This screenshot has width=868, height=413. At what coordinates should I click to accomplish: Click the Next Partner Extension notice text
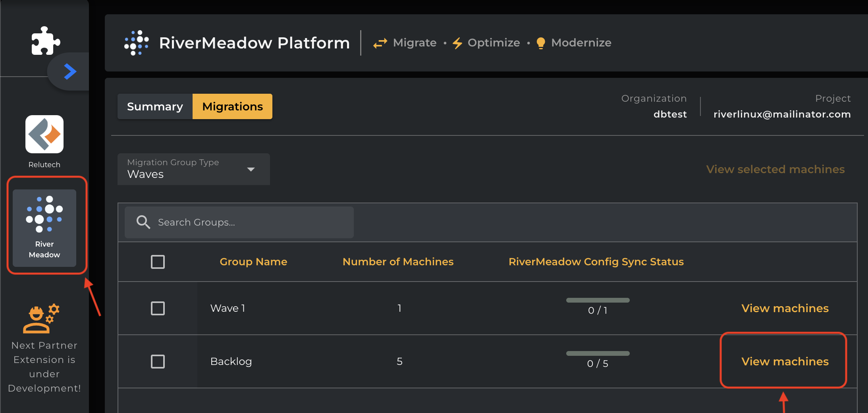44,367
